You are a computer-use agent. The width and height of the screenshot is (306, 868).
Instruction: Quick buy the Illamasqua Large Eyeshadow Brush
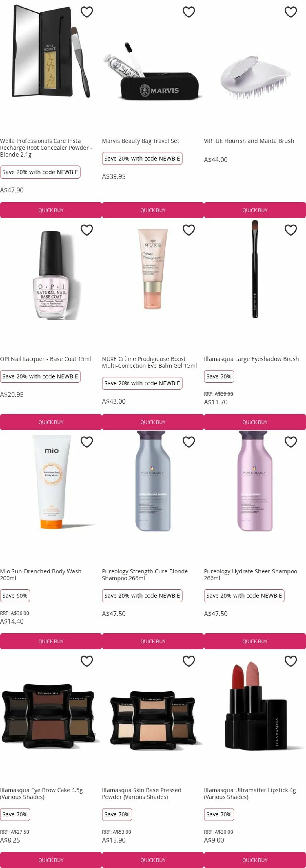pyautogui.click(x=255, y=422)
